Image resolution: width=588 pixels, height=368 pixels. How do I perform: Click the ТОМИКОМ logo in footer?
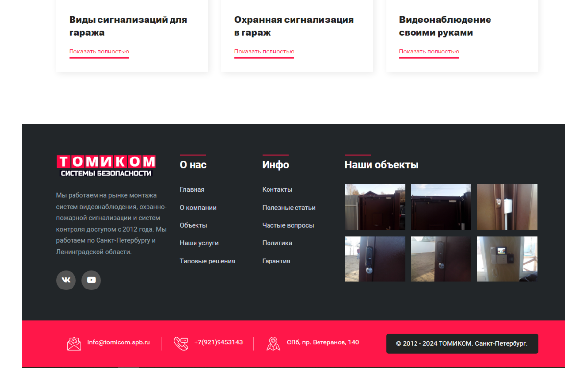[106, 166]
